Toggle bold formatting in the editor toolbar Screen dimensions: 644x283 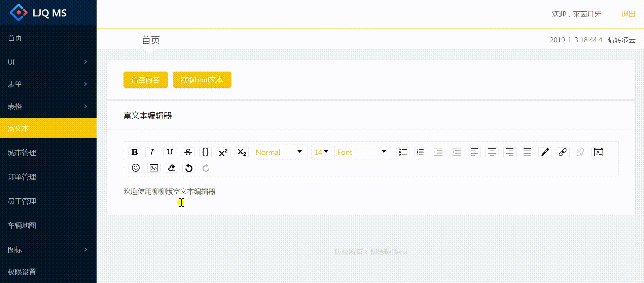[x=135, y=152]
